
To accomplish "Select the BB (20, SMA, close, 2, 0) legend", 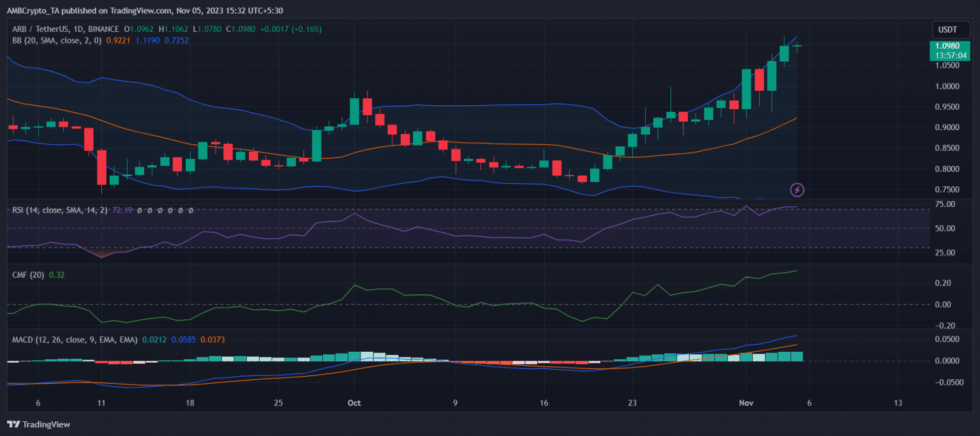I will click(x=57, y=40).
